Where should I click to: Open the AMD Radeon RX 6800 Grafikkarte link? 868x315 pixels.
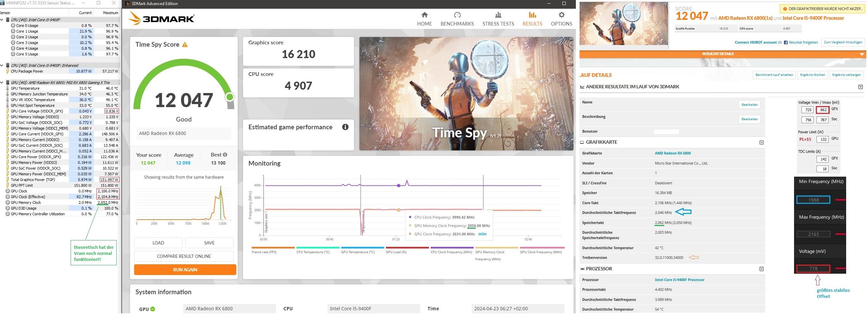click(x=673, y=153)
